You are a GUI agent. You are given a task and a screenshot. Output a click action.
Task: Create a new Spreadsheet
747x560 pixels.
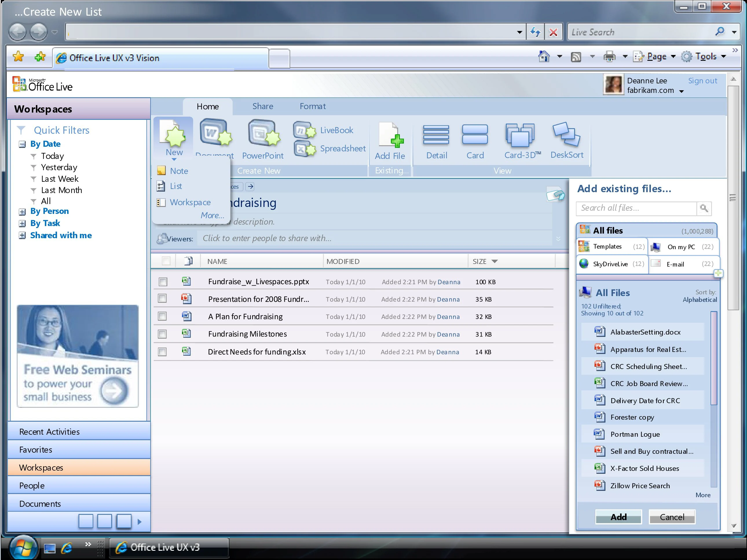329,148
